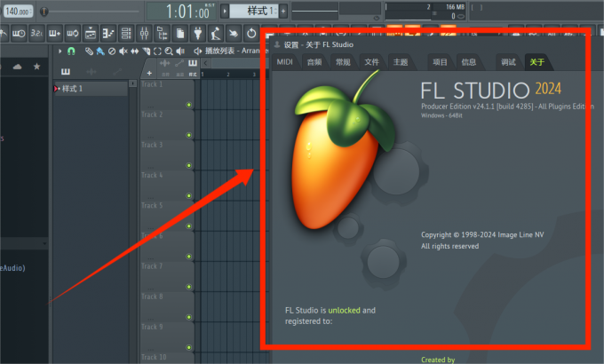Open playlist options menu arrow

click(60, 51)
